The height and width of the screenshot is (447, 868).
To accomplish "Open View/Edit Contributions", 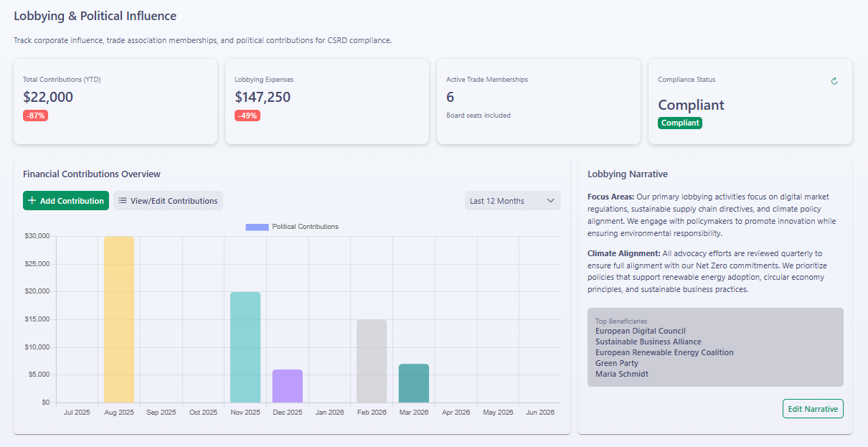I will tap(168, 201).
